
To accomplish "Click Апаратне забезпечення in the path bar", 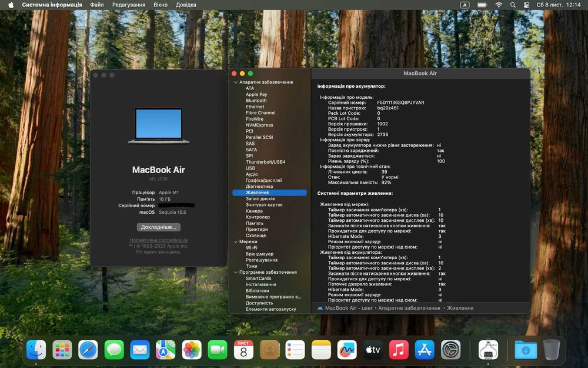I will (409, 308).
